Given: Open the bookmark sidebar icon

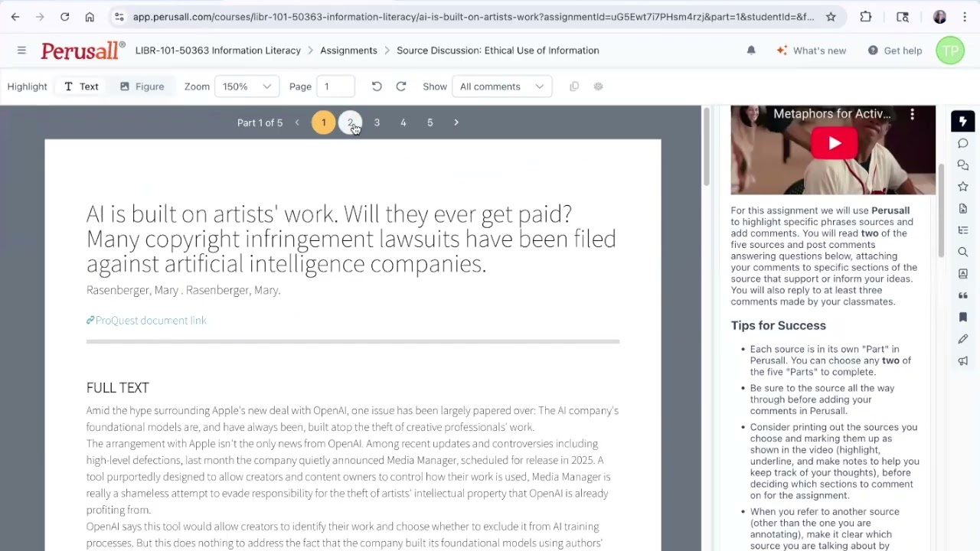Looking at the screenshot, I should 963,317.
